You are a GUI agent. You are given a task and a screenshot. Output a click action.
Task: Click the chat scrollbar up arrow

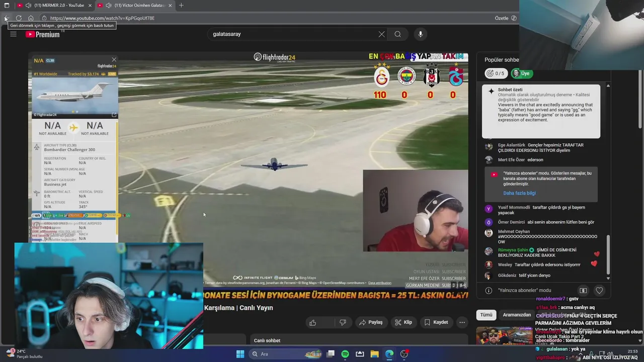(x=608, y=86)
